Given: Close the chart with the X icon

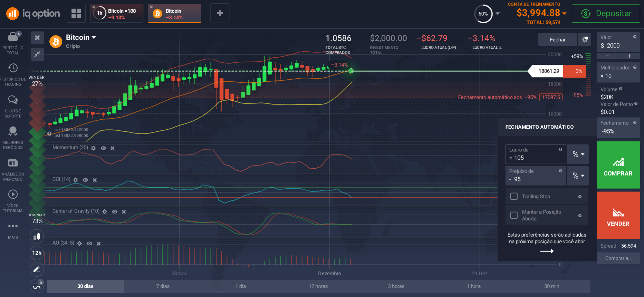Looking at the screenshot, I should click(37, 38).
